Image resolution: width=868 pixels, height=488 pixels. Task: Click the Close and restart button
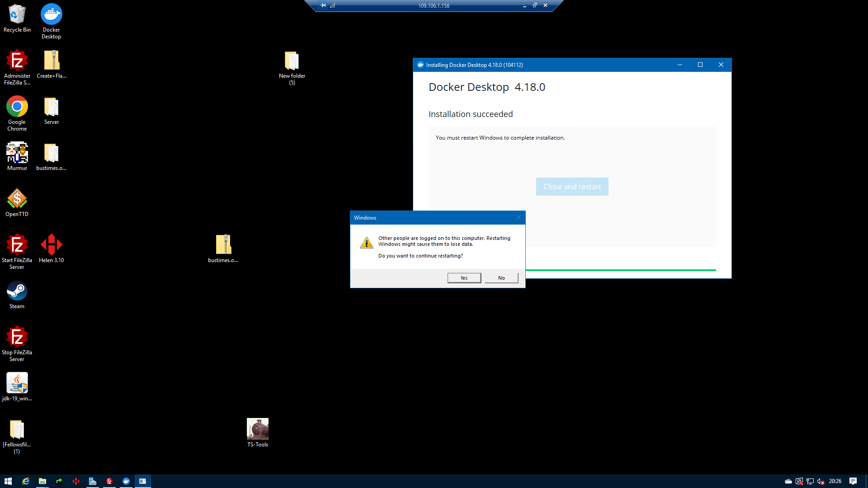(x=572, y=187)
